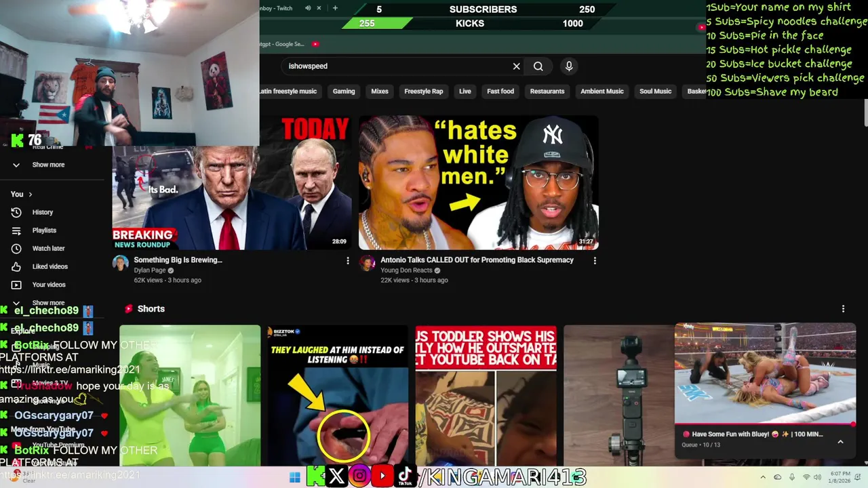
Task: Select the Restaurants chip
Action: point(547,91)
